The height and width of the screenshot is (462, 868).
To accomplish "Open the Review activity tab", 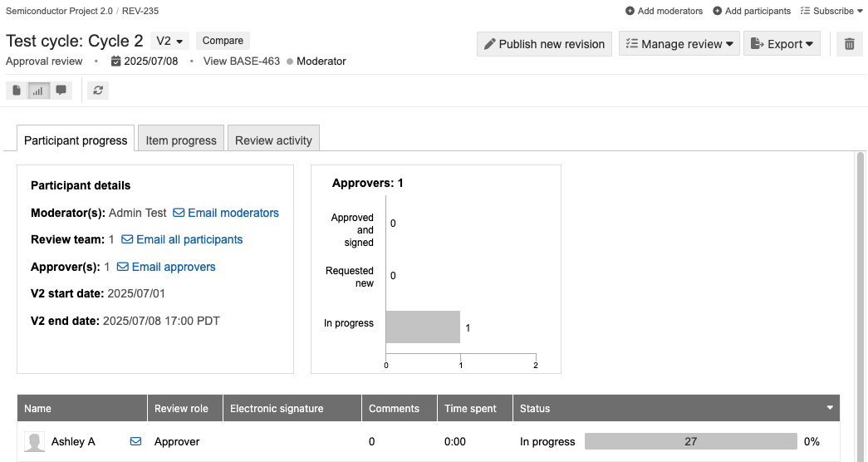I will tap(273, 140).
